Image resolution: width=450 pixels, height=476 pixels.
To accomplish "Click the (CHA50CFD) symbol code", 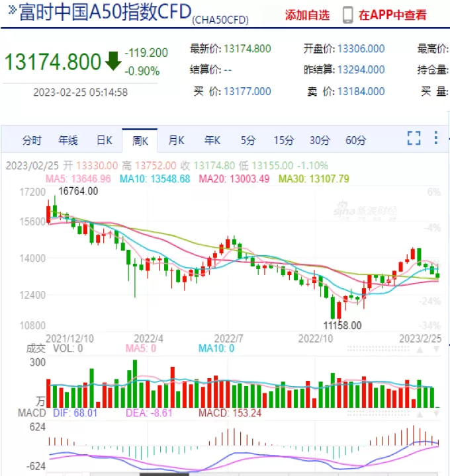I will coord(220,20).
